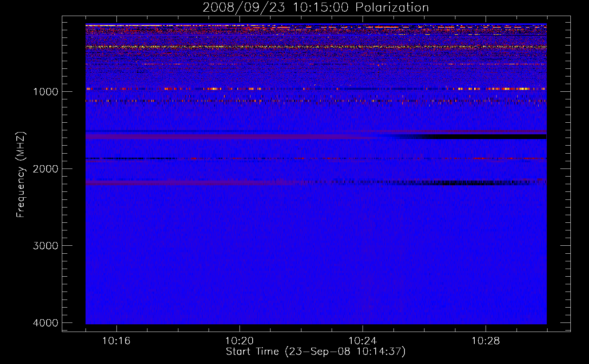Screen dimensions: 589x364
Task: Click the 10:28 time tick label
Action: [486, 341]
